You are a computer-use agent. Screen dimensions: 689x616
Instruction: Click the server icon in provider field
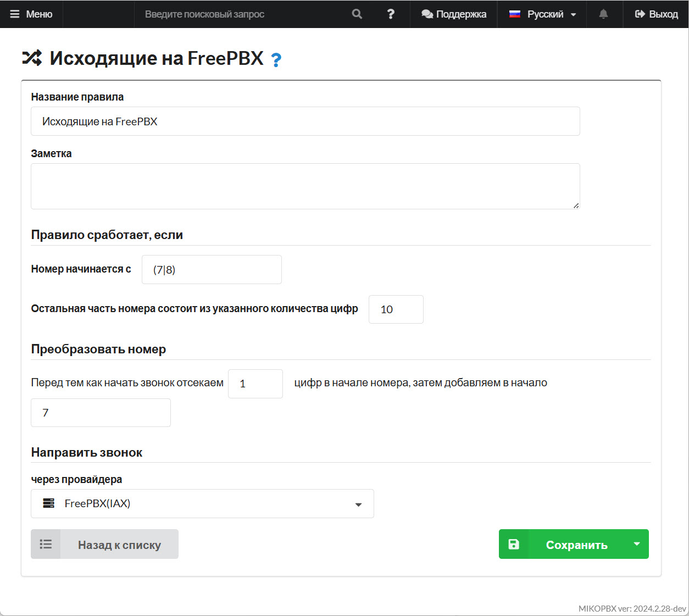pos(49,503)
